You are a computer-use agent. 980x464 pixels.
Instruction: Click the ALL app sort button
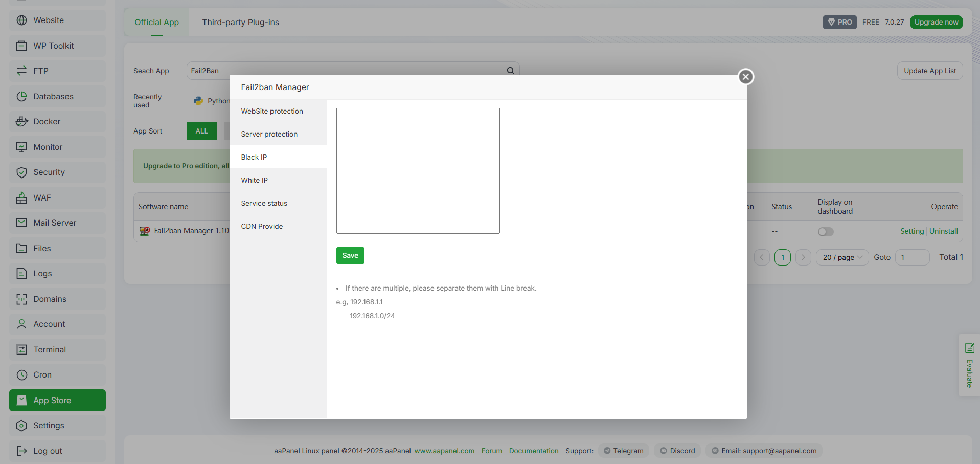tap(202, 131)
